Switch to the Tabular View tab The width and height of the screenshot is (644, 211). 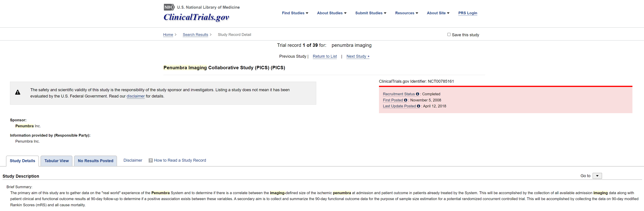point(56,161)
